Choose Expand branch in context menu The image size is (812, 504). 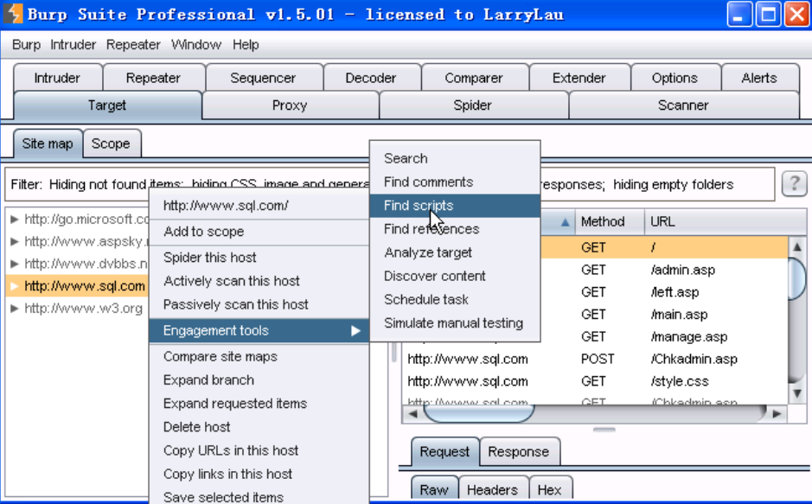click(x=259, y=380)
